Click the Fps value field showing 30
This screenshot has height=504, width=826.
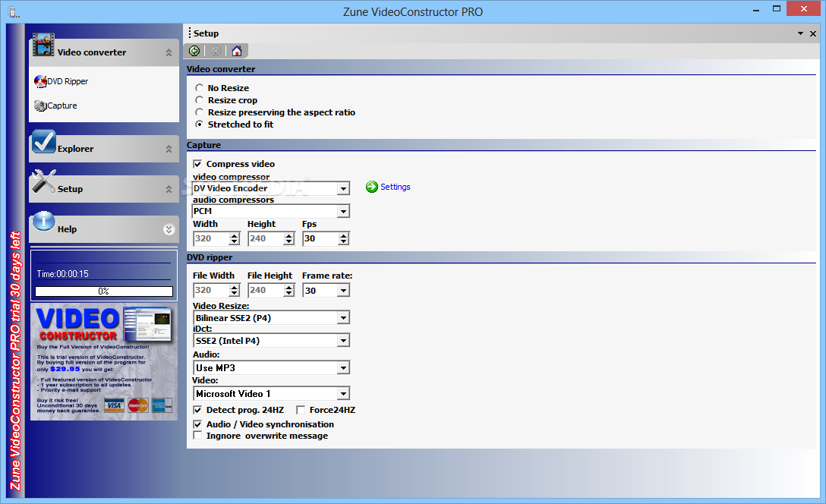(321, 238)
